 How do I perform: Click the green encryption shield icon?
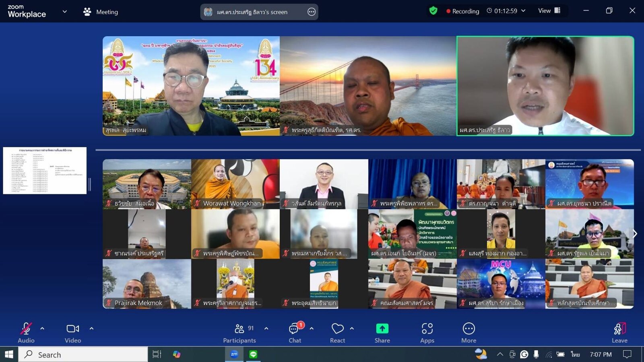(x=433, y=11)
